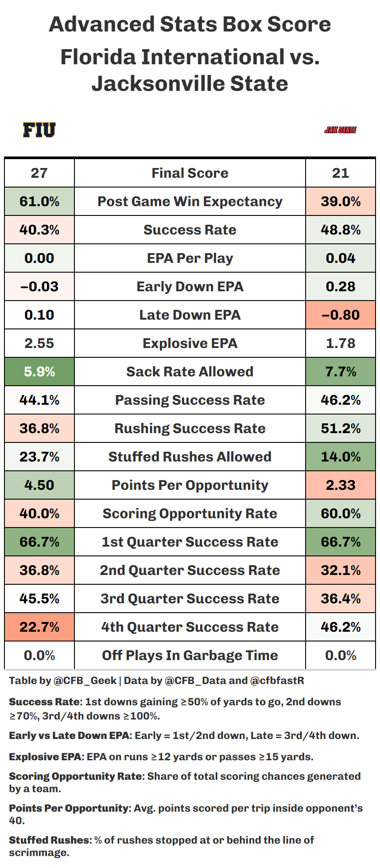Click the Post Game Win Expectancy label

pyautogui.click(x=190, y=201)
